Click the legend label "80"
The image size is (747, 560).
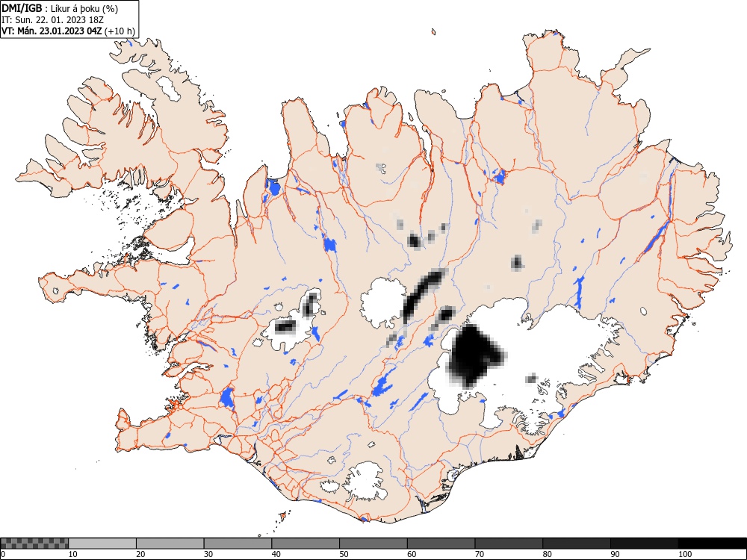tap(547, 554)
